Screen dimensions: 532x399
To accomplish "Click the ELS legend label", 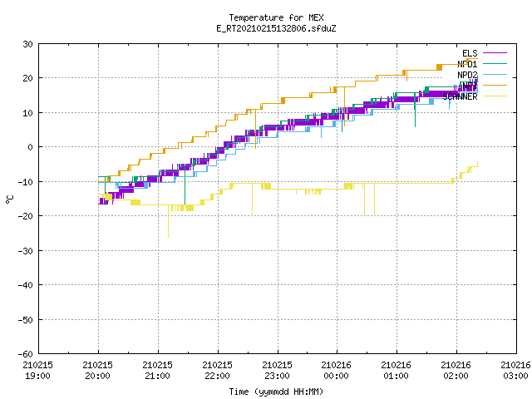I will pyautogui.click(x=470, y=53).
